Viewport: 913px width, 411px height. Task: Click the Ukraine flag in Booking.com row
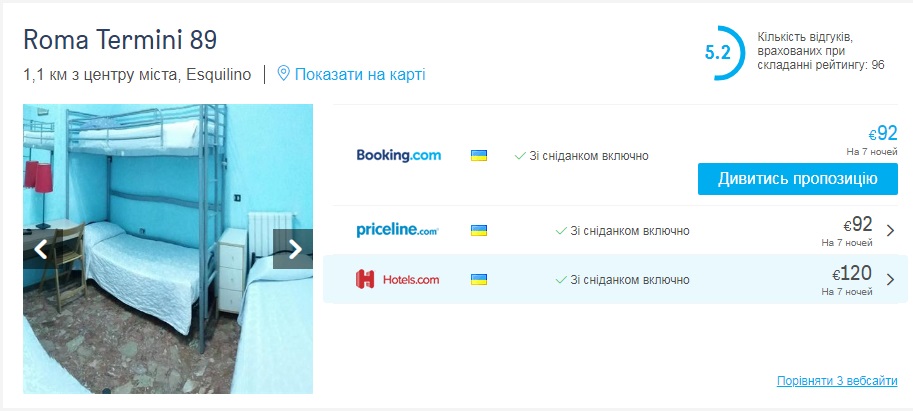(479, 156)
